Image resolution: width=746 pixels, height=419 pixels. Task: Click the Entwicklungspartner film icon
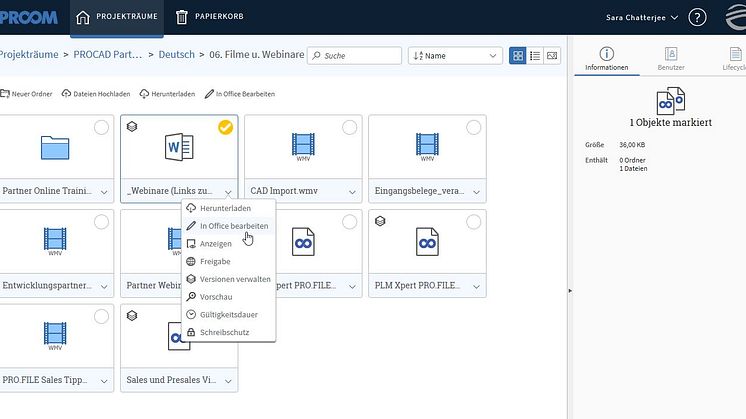pyautogui.click(x=55, y=241)
